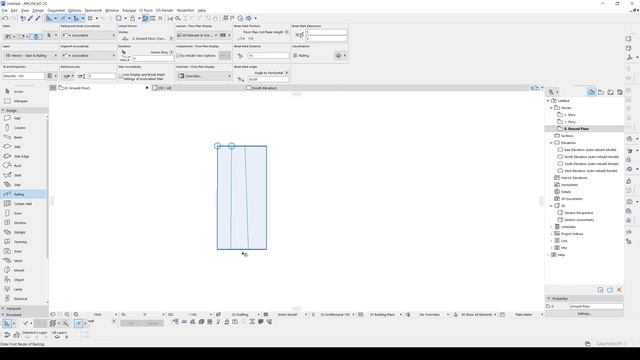Viewport: 640px width, 360px height.
Task: Collapse the Design toolbox section
Action: click(3, 110)
